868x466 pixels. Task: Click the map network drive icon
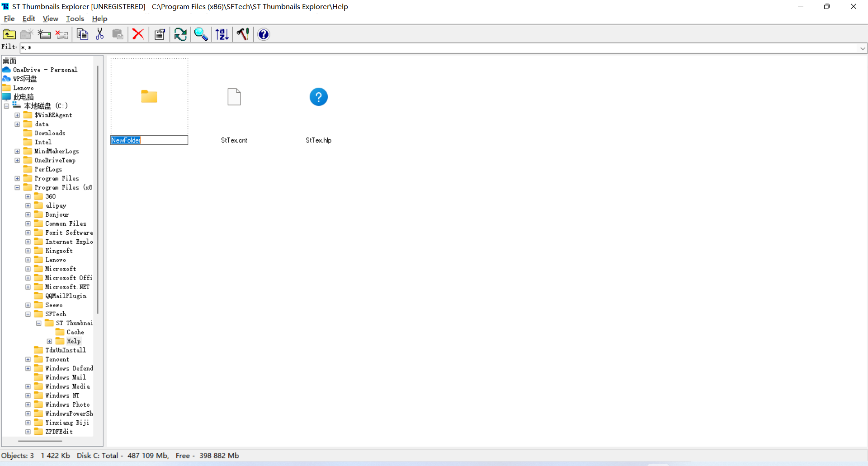coord(44,34)
